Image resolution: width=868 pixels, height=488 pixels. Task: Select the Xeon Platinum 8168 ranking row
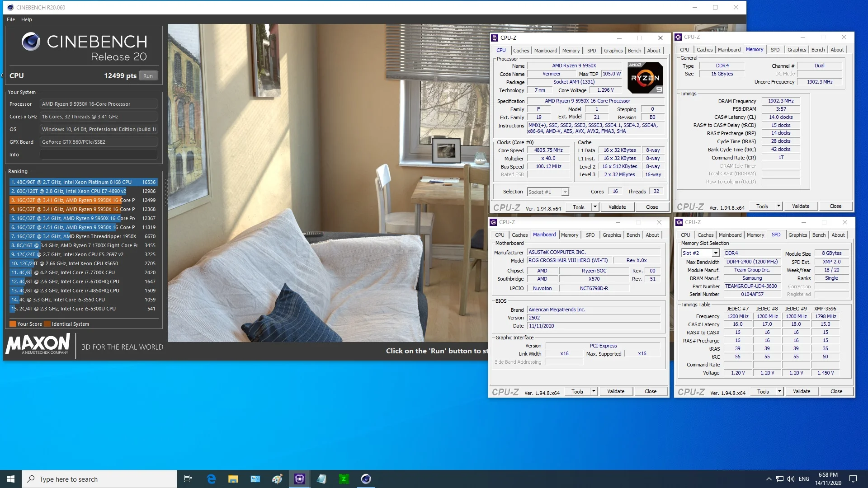coord(84,182)
